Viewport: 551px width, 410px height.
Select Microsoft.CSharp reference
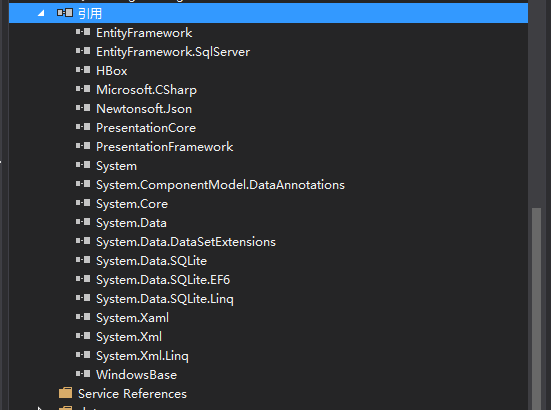pyautogui.click(x=146, y=90)
